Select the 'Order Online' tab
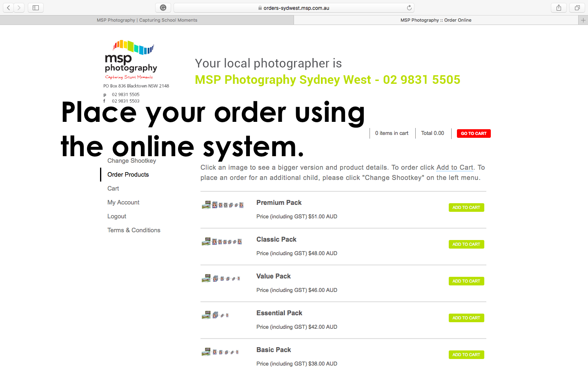Image resolution: width=588 pixels, height=368 pixels. click(436, 20)
